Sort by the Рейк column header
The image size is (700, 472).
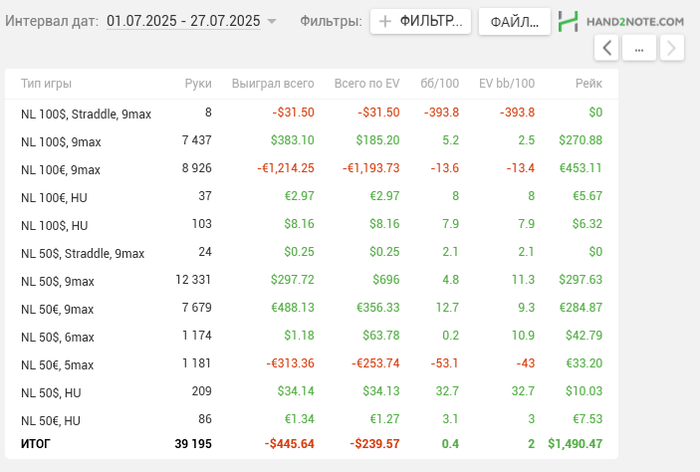588,84
